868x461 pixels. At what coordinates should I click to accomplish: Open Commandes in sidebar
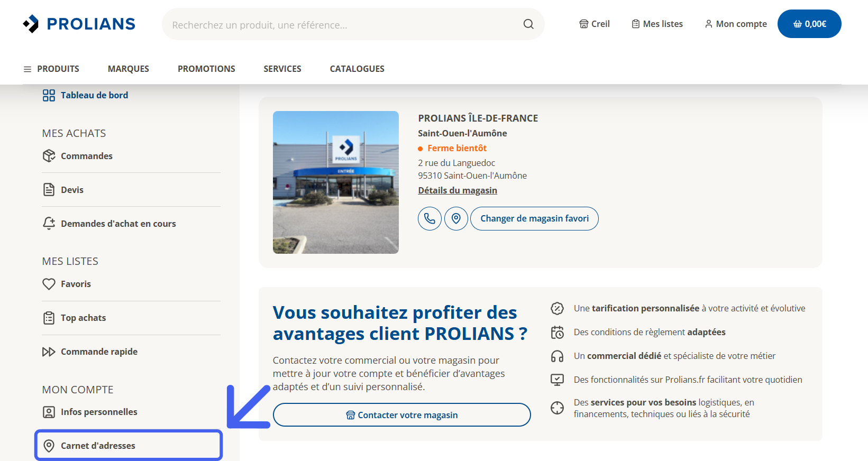[131, 156]
